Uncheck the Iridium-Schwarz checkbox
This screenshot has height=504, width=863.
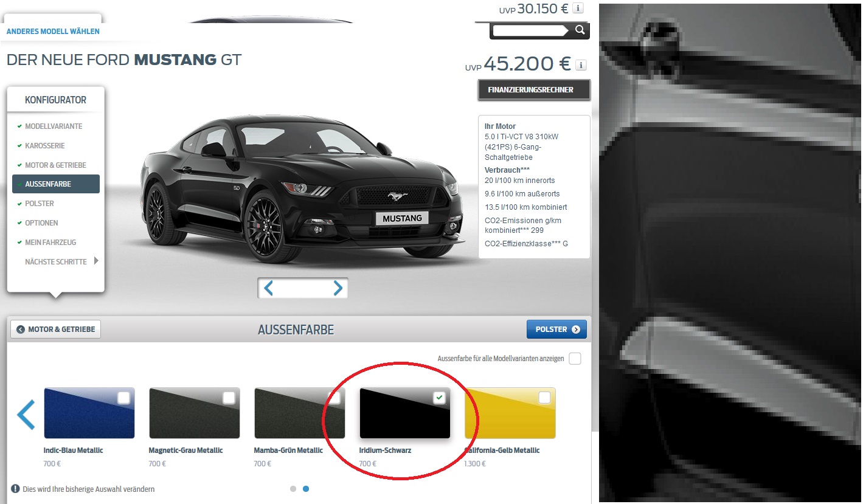coord(439,398)
